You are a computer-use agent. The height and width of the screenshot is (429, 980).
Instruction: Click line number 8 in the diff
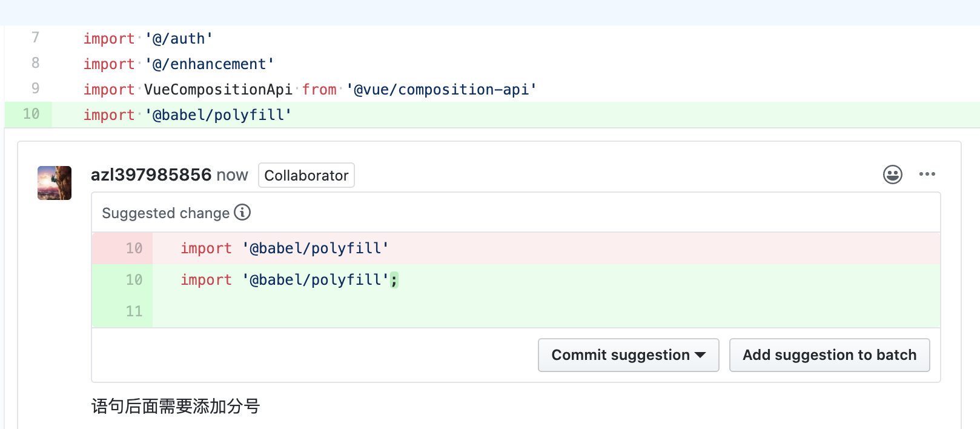point(35,63)
